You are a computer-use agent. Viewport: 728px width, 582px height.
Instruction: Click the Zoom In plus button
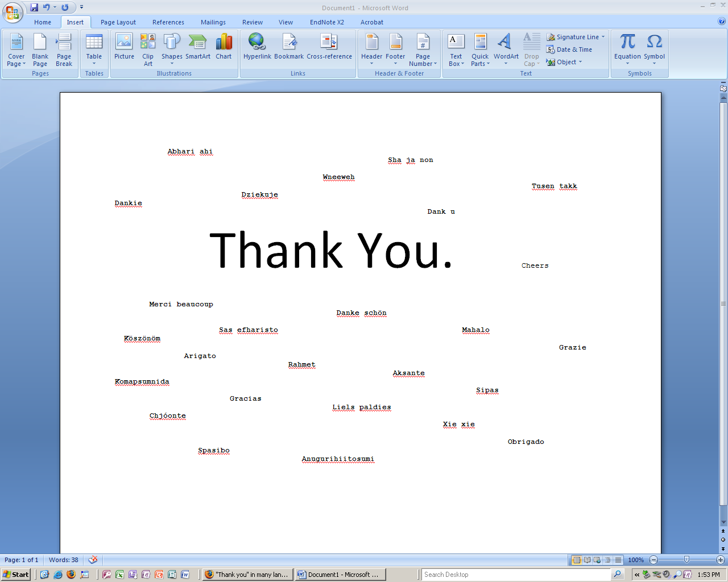720,560
